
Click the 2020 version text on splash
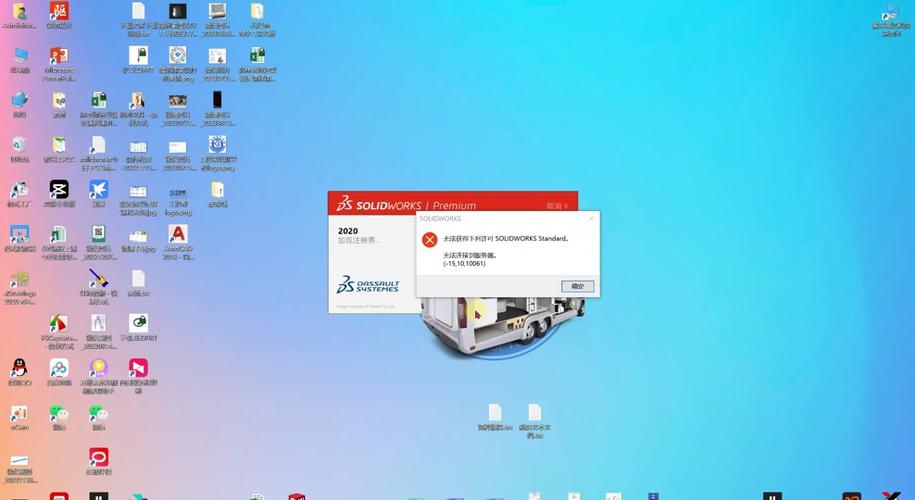pos(348,231)
